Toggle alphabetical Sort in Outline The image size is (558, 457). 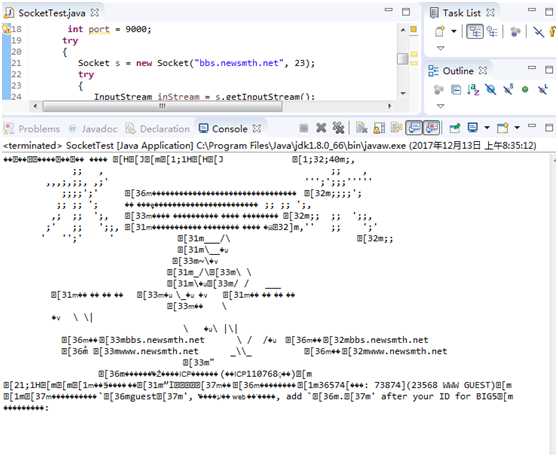tap(473, 90)
